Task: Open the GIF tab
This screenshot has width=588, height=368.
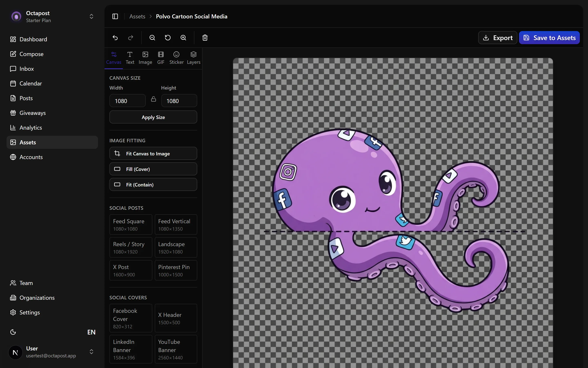Action: tap(161, 58)
